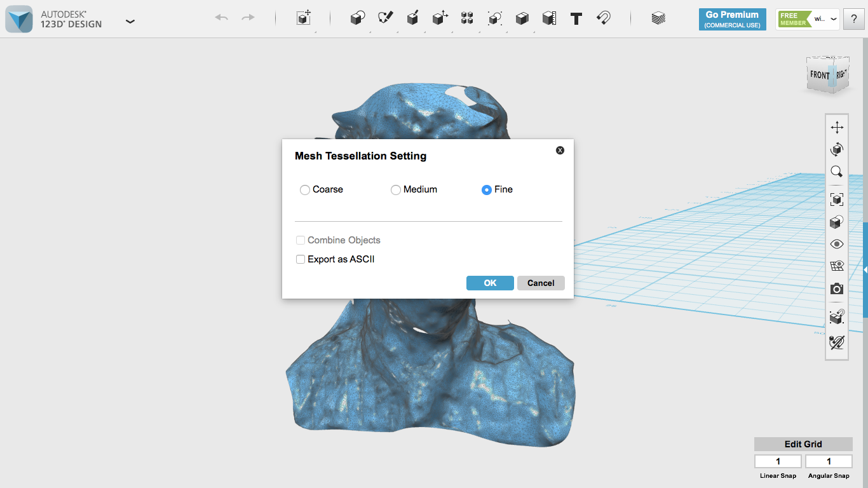868x488 pixels.
Task: Open the Pattern tool menu
Action: click(467, 18)
